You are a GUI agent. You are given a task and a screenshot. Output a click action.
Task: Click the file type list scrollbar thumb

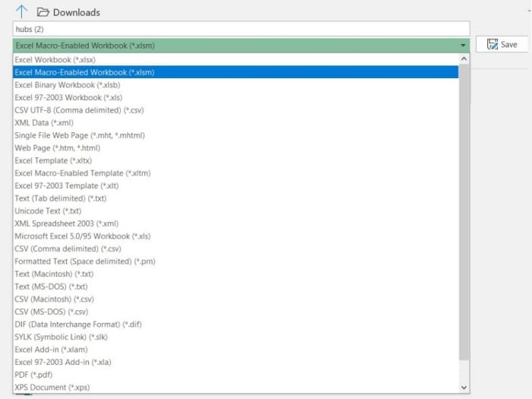pos(464,212)
